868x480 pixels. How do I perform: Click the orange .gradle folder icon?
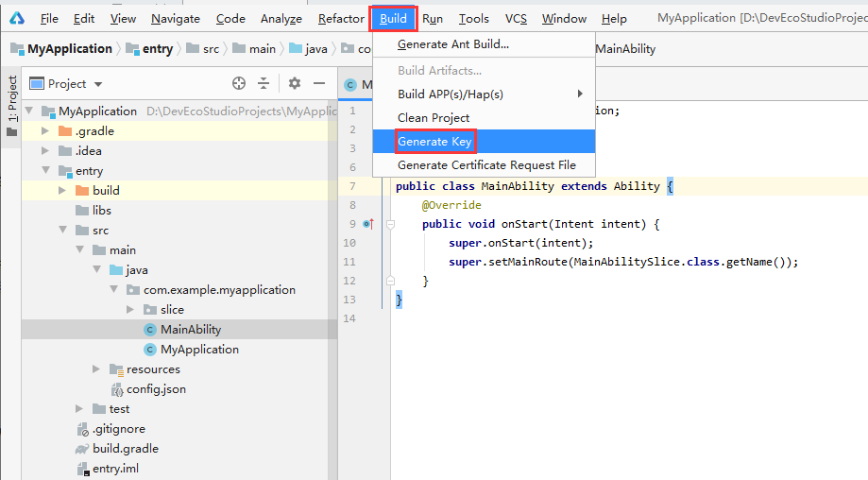click(65, 131)
